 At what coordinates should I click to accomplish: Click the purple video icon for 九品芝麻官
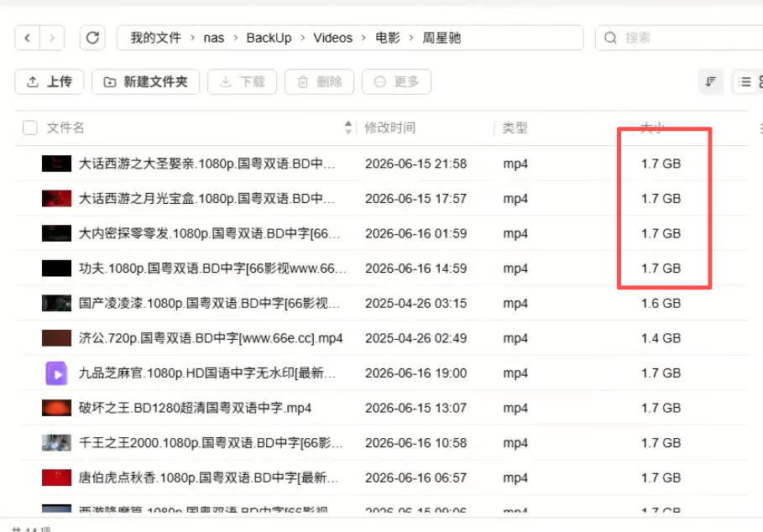pyautogui.click(x=56, y=373)
